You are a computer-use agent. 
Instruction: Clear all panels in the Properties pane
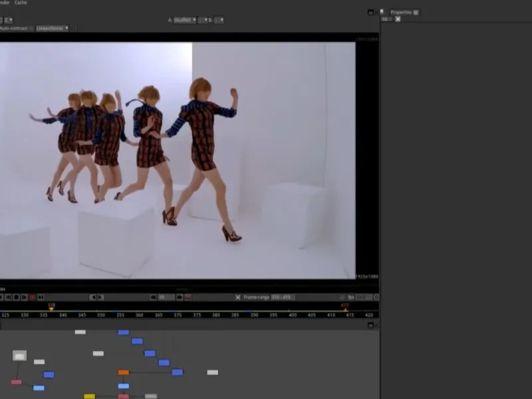[398, 19]
